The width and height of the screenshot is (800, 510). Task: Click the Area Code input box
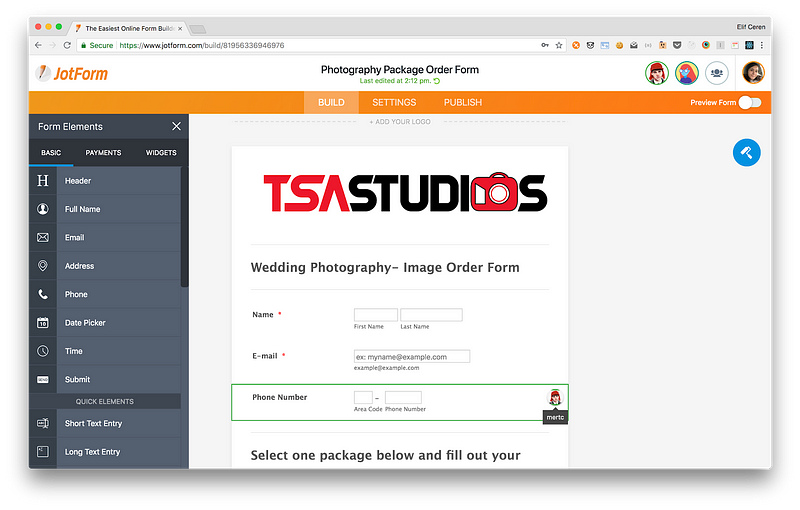coord(363,397)
